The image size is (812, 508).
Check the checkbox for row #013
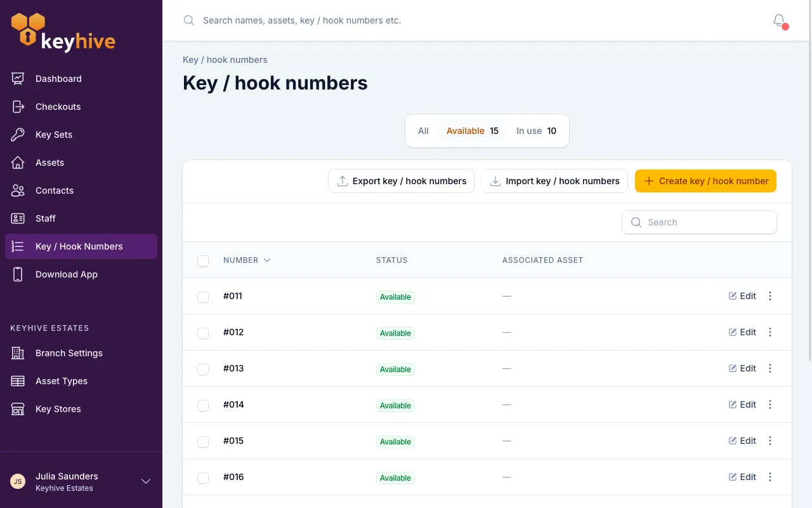(x=203, y=370)
